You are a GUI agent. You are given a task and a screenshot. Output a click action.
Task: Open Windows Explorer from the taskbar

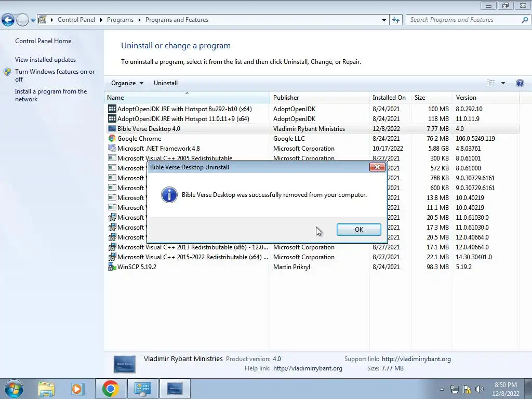click(46, 389)
